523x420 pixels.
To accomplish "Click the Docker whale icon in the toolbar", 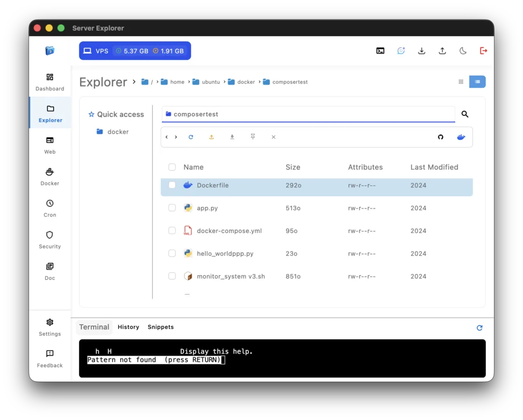I will (461, 137).
